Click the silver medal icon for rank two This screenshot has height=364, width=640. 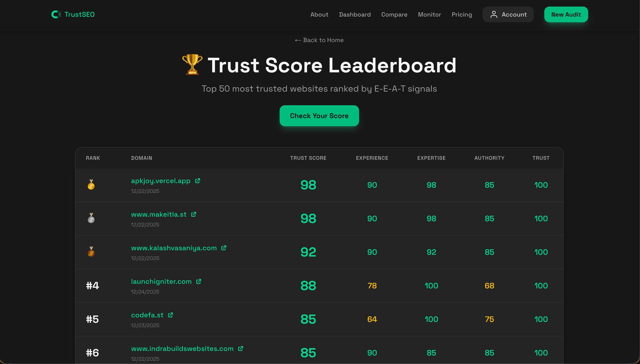pos(91,218)
